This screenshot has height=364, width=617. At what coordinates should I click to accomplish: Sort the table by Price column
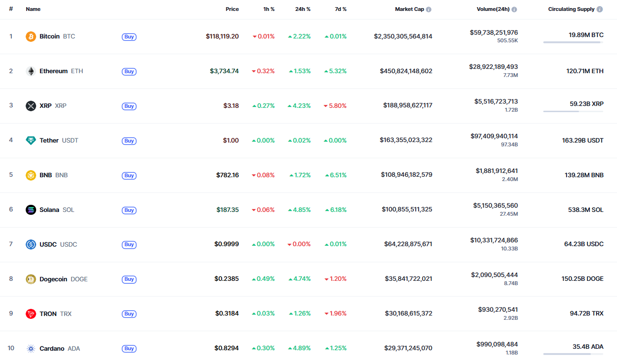pyautogui.click(x=232, y=9)
